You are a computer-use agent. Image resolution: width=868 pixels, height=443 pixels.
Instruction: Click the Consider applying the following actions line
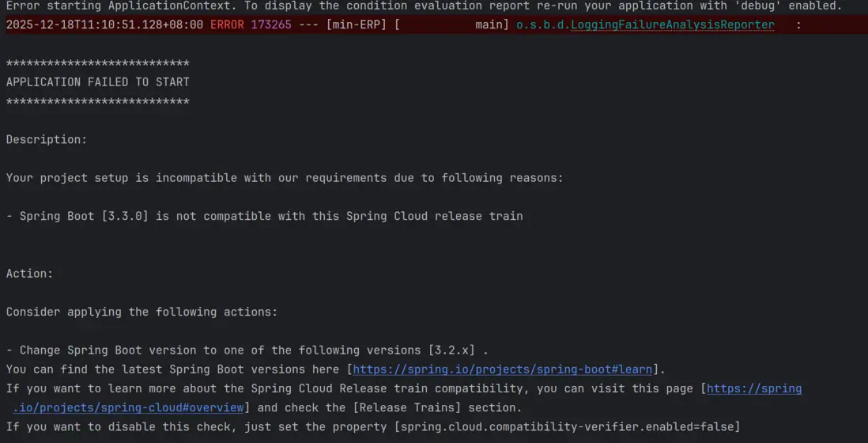(142, 312)
